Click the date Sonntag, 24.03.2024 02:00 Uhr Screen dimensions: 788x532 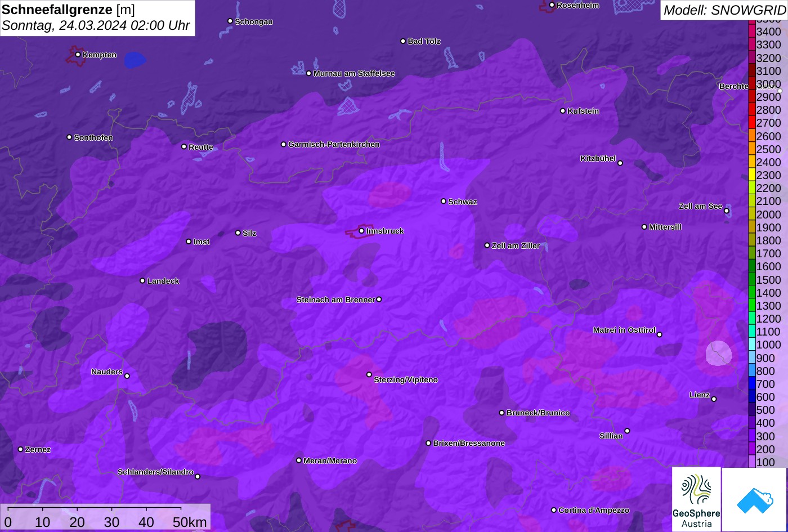click(x=96, y=26)
